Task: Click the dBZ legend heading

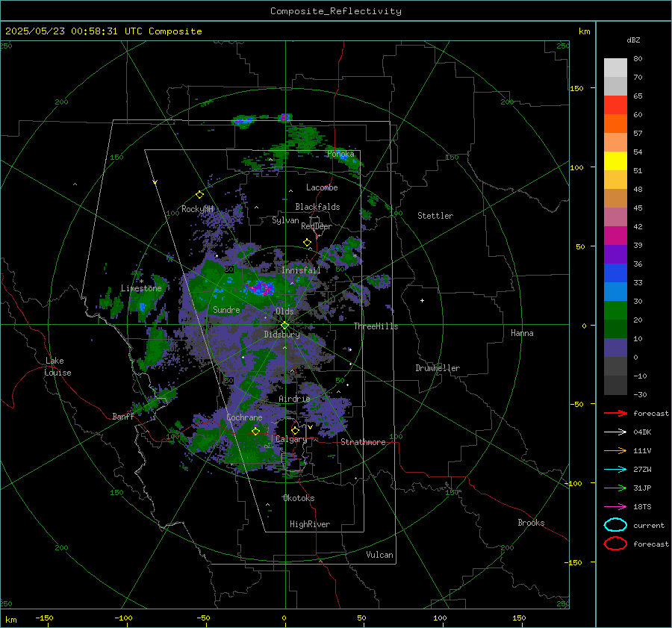Action: 633,40
